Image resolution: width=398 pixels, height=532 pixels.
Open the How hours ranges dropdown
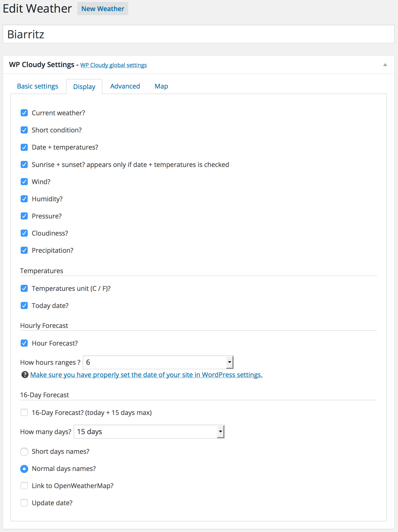(158, 362)
